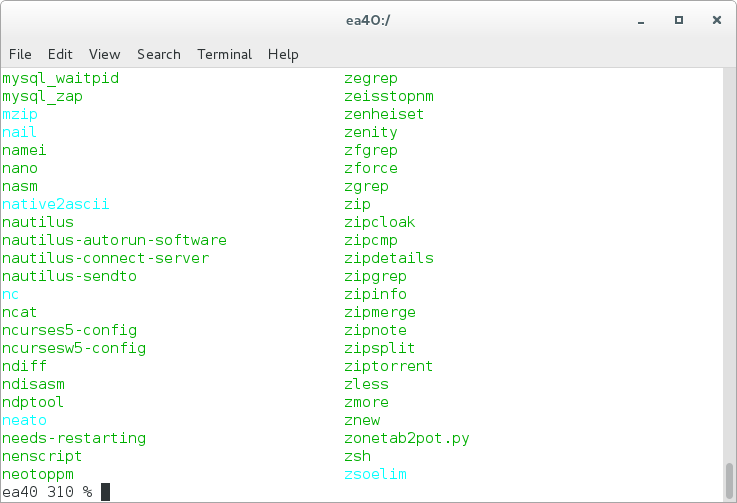Open the Edit menu

60,55
